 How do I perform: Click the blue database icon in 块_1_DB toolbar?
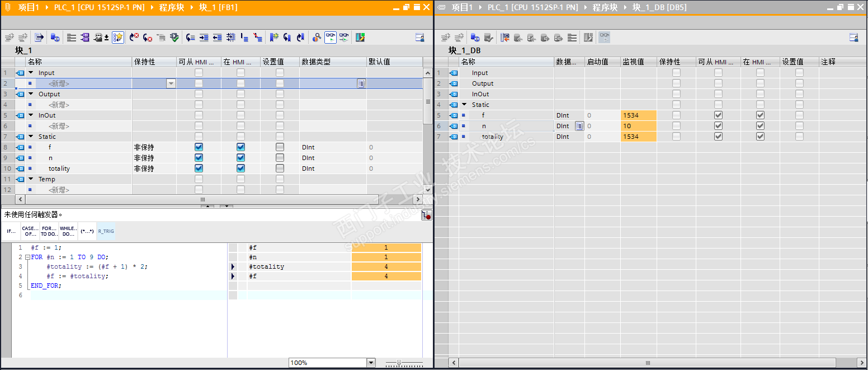[x=475, y=38]
